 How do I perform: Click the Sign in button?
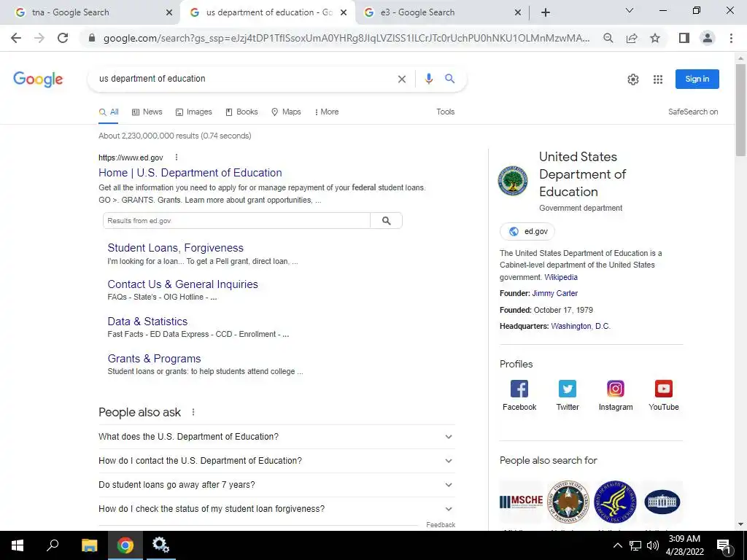pos(697,79)
